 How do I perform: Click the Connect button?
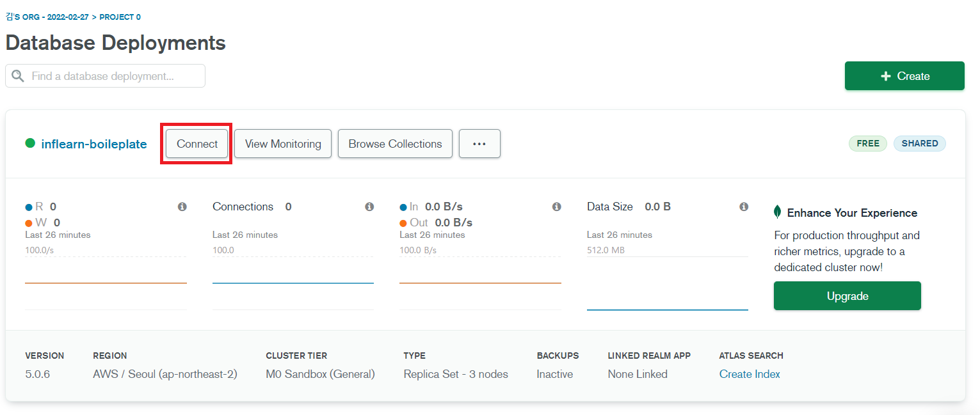coord(197,144)
